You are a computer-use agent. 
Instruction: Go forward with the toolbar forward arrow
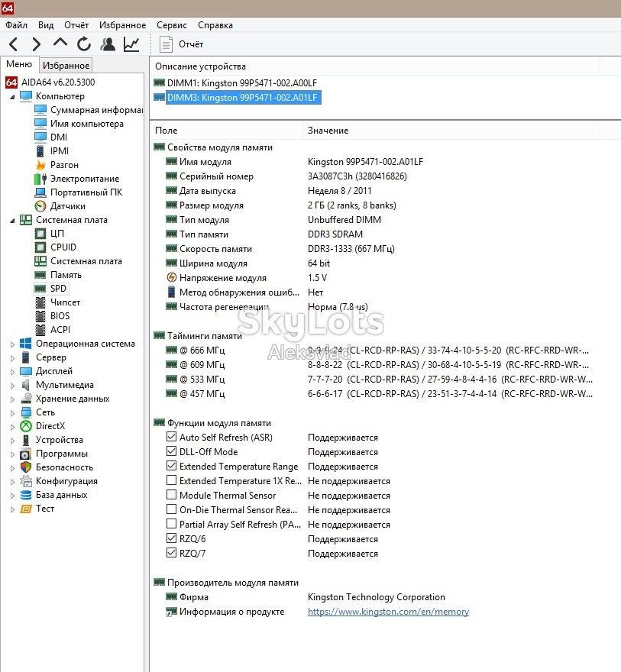point(37,44)
